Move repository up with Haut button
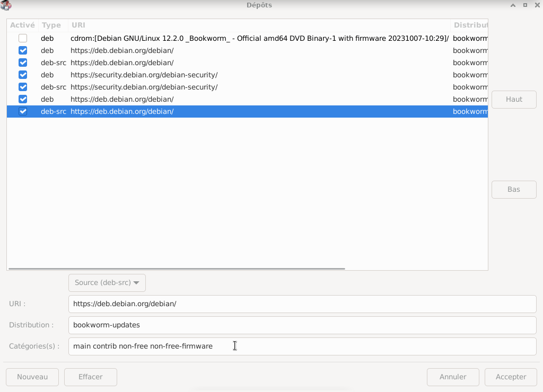 (514, 99)
